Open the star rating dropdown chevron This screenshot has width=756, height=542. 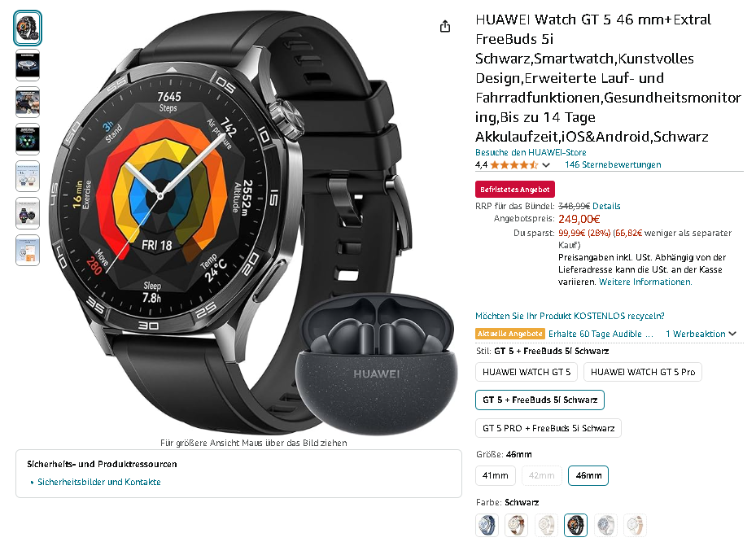(x=546, y=165)
